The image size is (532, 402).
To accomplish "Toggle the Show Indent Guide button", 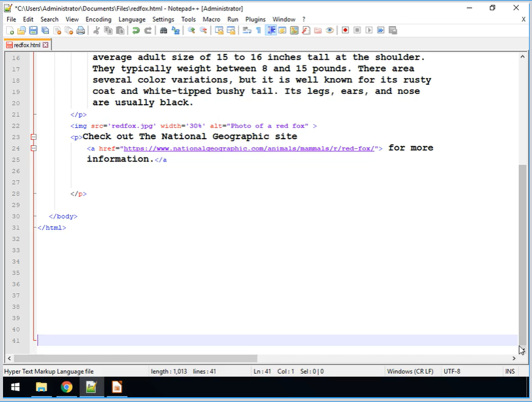I will 271,30.
